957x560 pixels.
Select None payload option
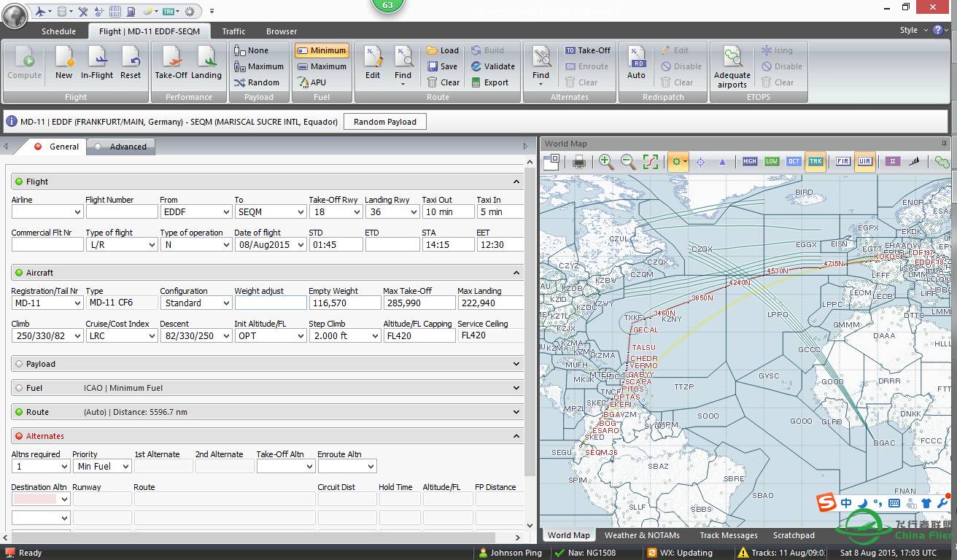[252, 50]
